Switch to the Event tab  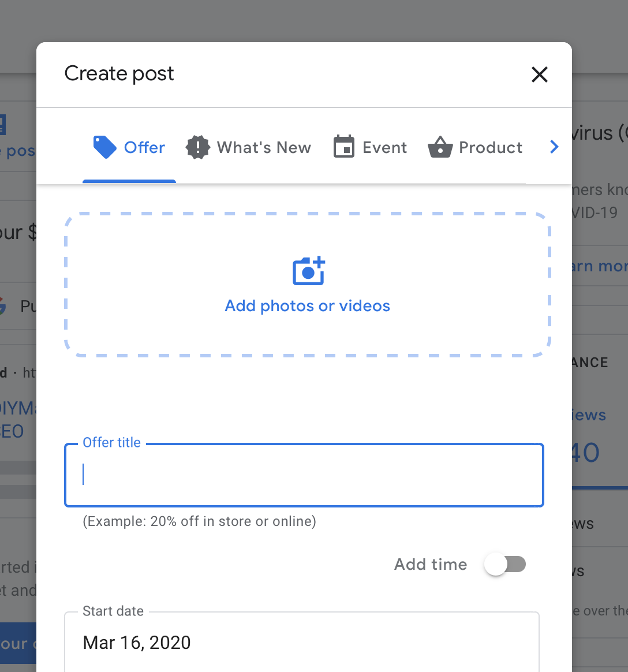[x=370, y=147]
